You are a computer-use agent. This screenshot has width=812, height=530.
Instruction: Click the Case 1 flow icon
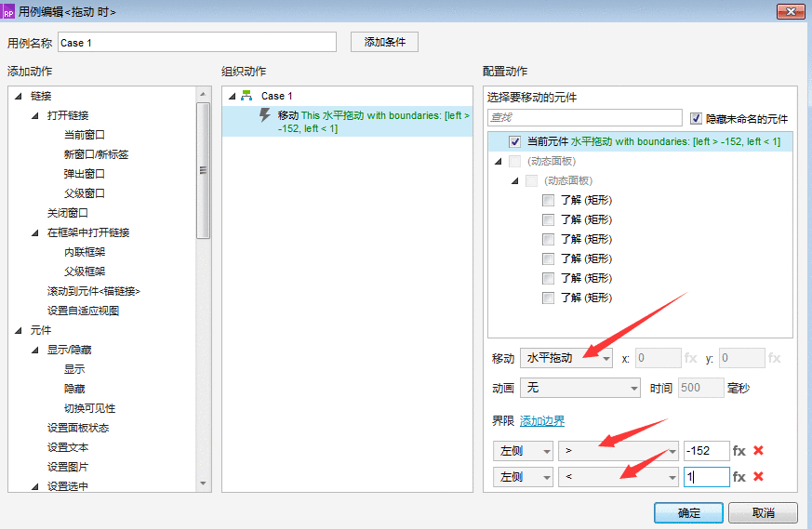coord(246,96)
